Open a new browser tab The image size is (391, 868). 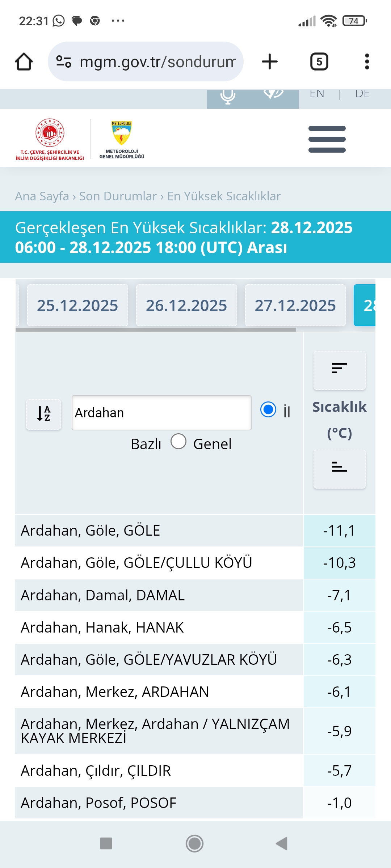(x=270, y=61)
